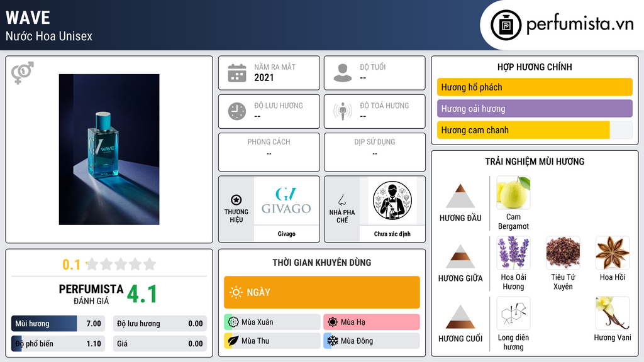Click the Dịp sử dụng card
The width and height of the screenshot is (644, 362).
[375, 152]
